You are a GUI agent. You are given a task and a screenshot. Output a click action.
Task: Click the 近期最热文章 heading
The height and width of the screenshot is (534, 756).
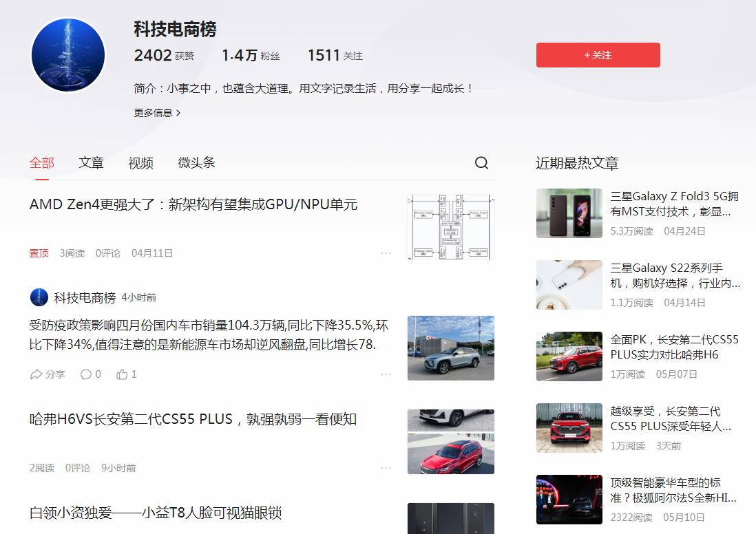577,163
